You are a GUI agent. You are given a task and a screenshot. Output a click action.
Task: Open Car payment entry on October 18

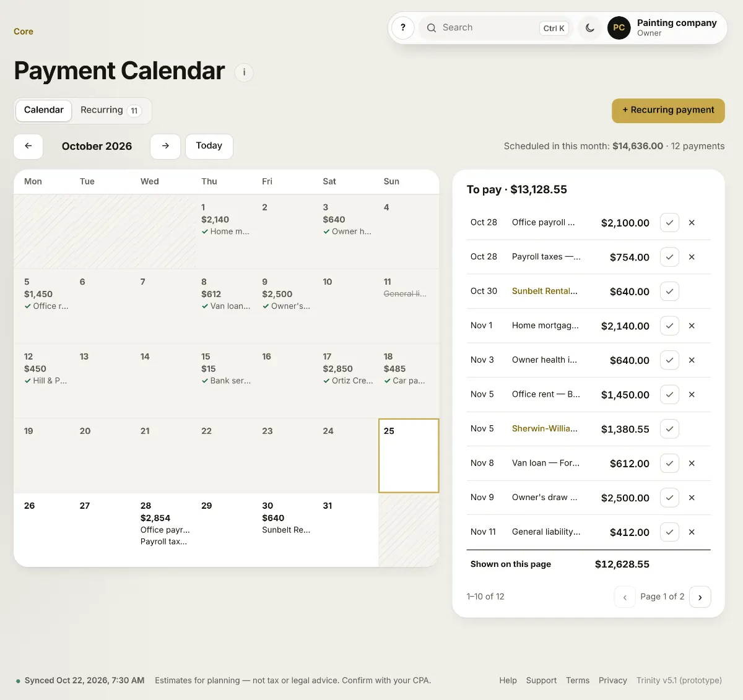point(404,381)
